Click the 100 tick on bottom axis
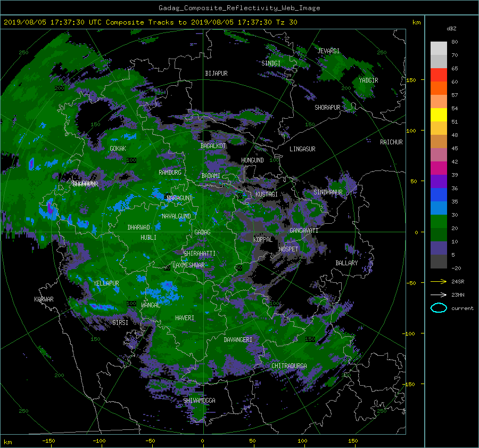The image size is (479, 448). coord(302,441)
